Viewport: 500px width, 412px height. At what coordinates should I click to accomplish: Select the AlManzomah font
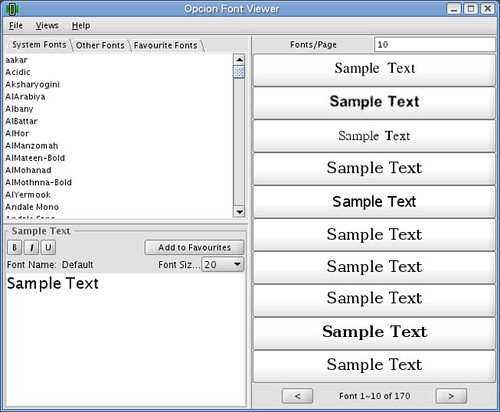tap(119, 146)
